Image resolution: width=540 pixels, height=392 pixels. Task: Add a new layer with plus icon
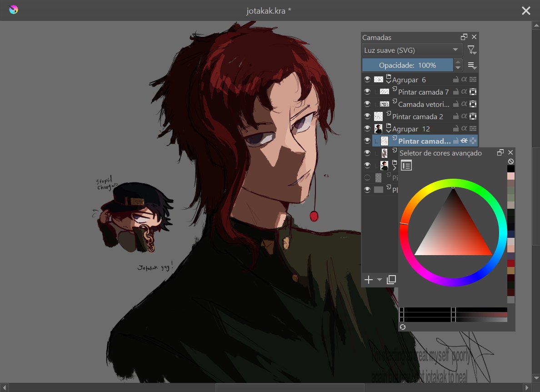[369, 279]
